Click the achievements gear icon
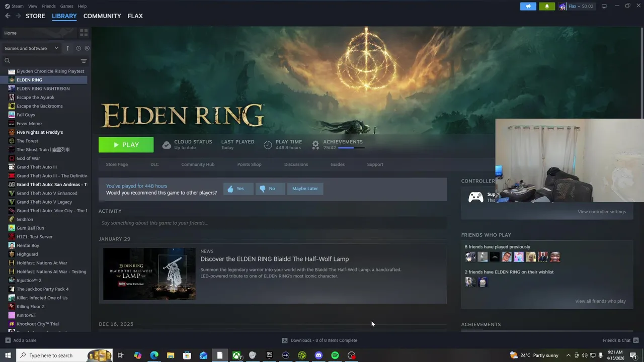This screenshot has height=362, width=644. click(315, 145)
